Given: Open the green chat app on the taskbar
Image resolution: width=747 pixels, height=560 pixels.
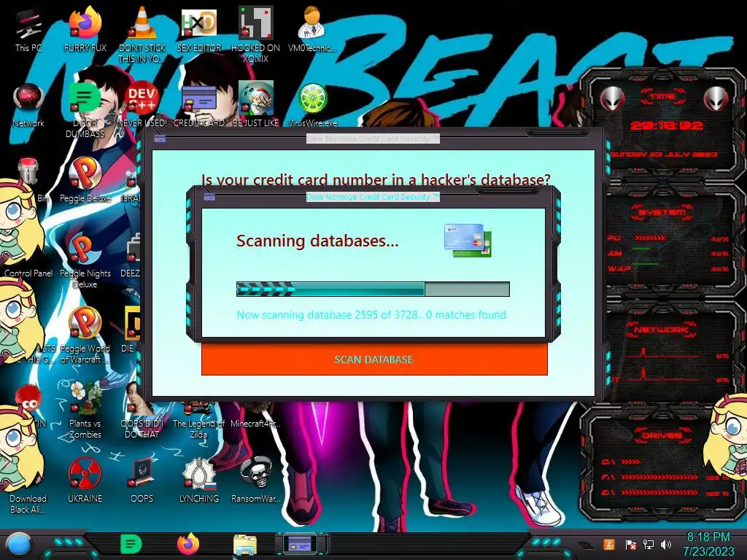Looking at the screenshot, I should 131,544.
